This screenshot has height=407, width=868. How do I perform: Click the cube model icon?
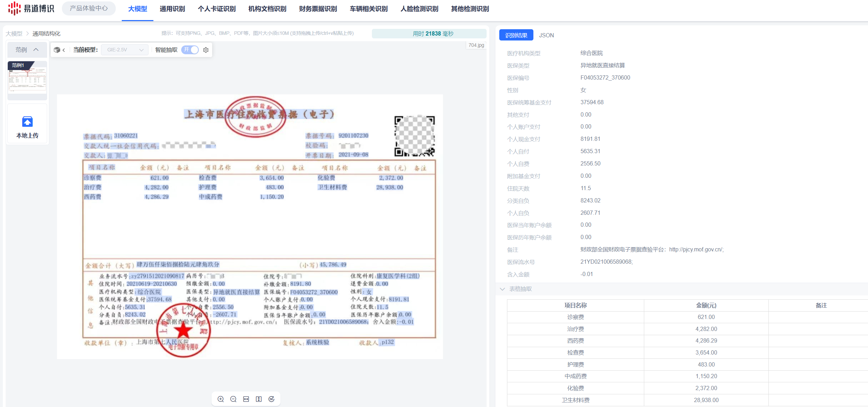pos(57,50)
